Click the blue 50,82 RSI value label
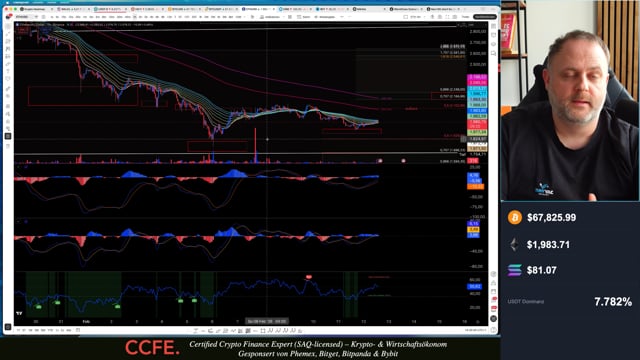The image size is (640, 360). pos(474,287)
